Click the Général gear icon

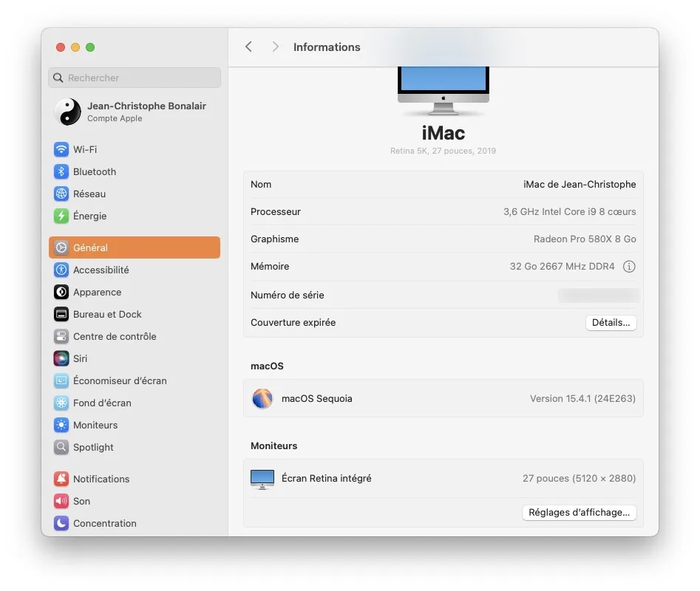coord(61,247)
